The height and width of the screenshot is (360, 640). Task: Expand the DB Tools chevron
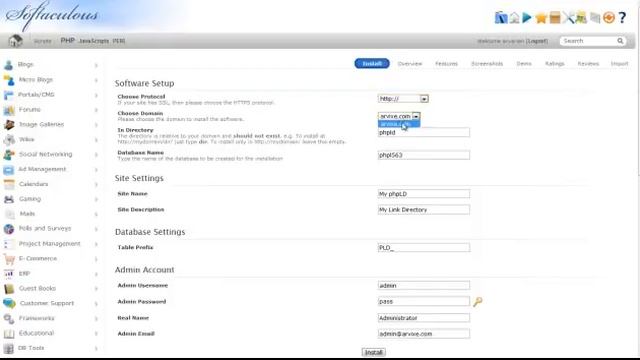click(x=96, y=348)
